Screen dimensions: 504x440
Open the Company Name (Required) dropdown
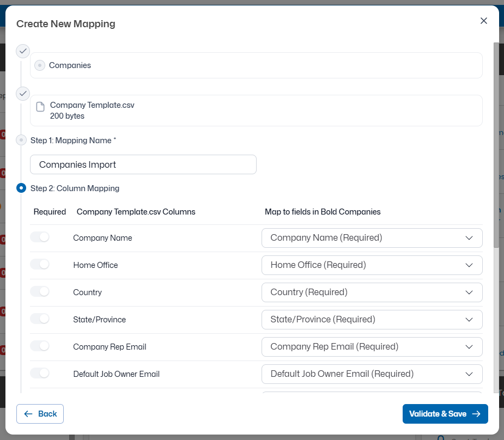(372, 238)
